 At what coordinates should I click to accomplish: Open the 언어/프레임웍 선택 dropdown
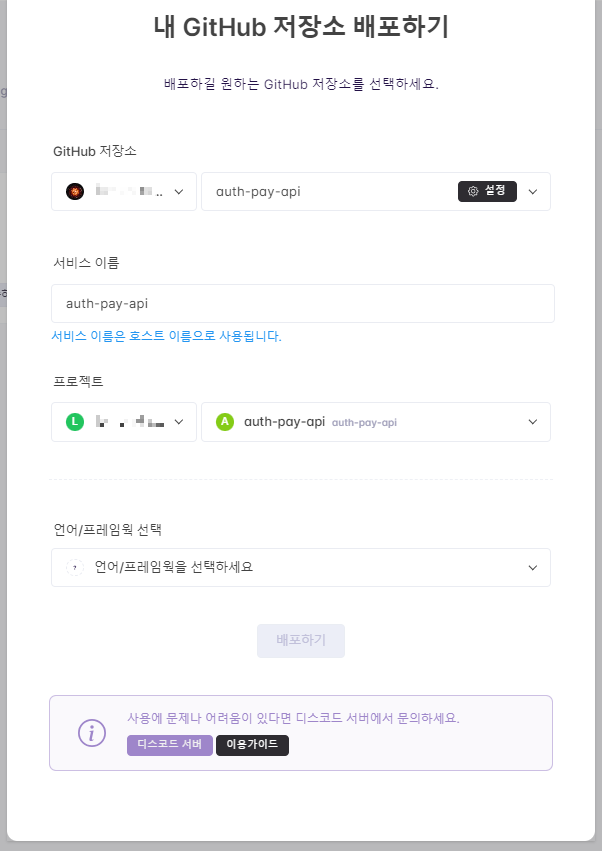[300, 566]
